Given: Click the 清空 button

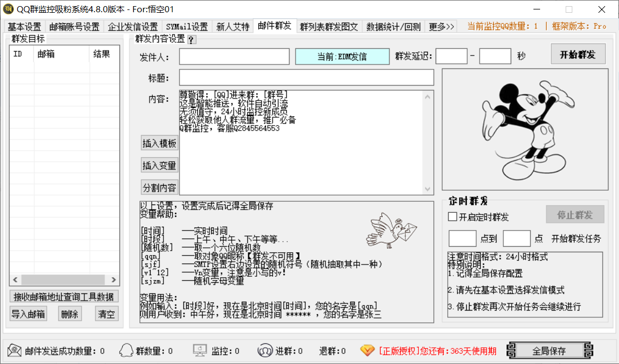Looking at the screenshot, I should (106, 314).
